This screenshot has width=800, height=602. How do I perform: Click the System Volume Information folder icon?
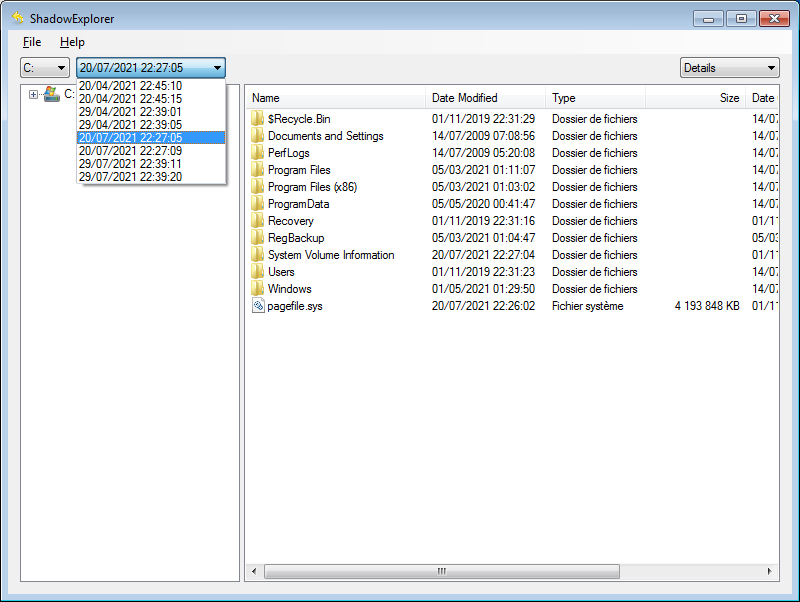click(258, 255)
